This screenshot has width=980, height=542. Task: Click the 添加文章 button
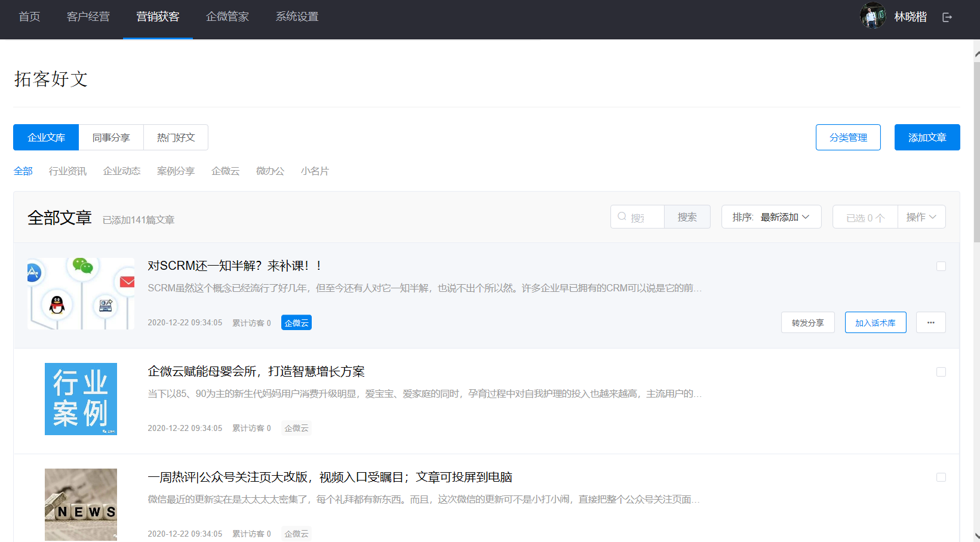point(927,137)
